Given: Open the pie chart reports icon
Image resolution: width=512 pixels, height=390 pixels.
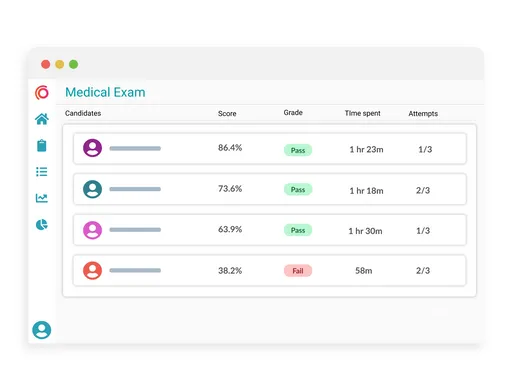Looking at the screenshot, I should pos(42,225).
